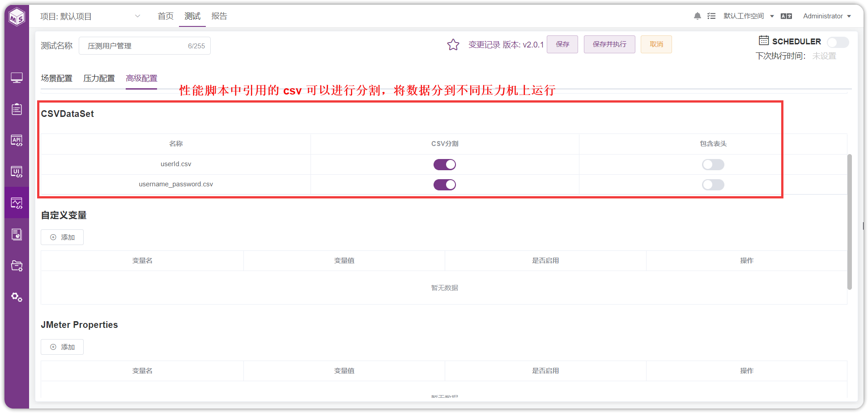Image resolution: width=868 pixels, height=413 pixels.
Task: Click CSVDataSet section heading
Action: pyautogui.click(x=68, y=114)
